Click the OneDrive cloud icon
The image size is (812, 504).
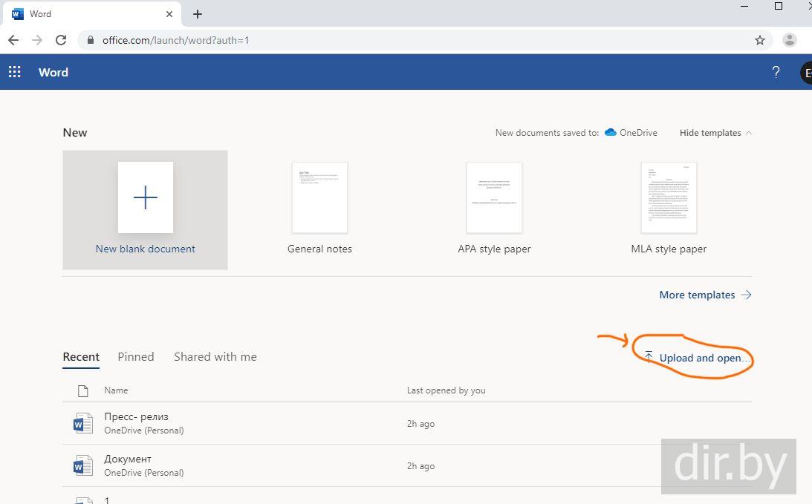pyautogui.click(x=611, y=132)
